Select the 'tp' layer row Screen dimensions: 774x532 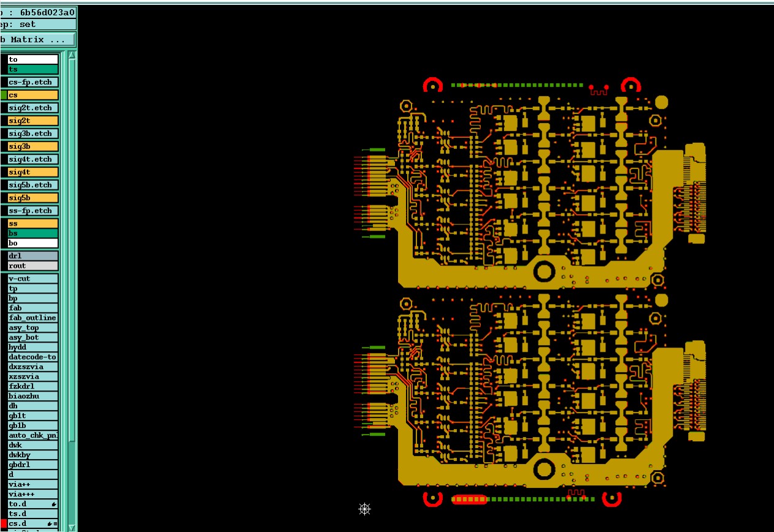(x=33, y=289)
